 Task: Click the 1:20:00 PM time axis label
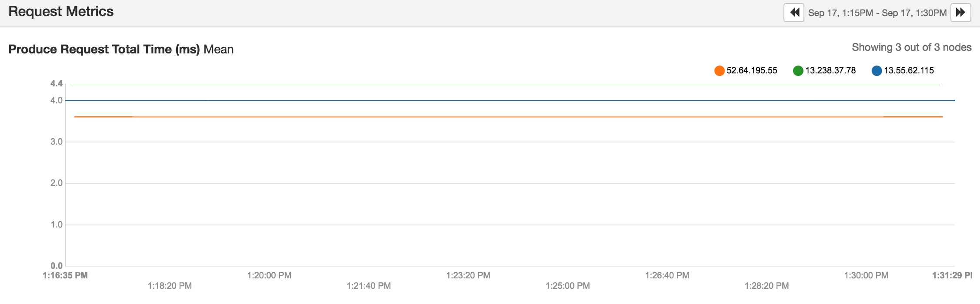point(269,275)
